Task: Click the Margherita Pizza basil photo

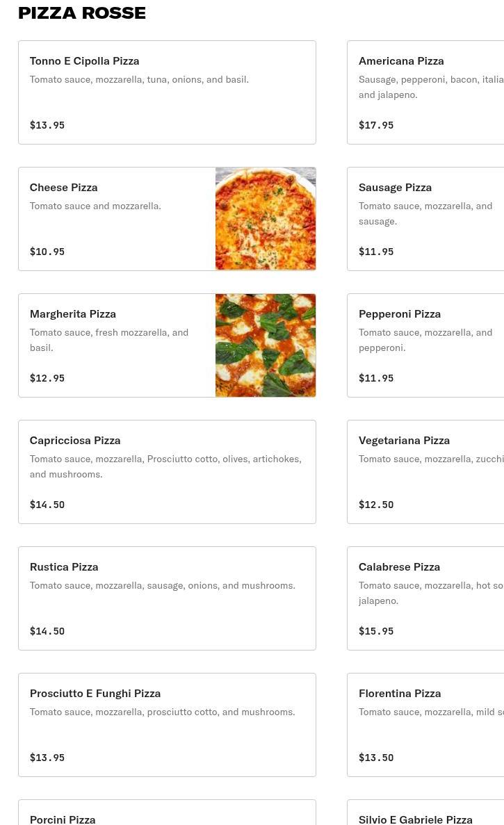Action: pos(266,345)
